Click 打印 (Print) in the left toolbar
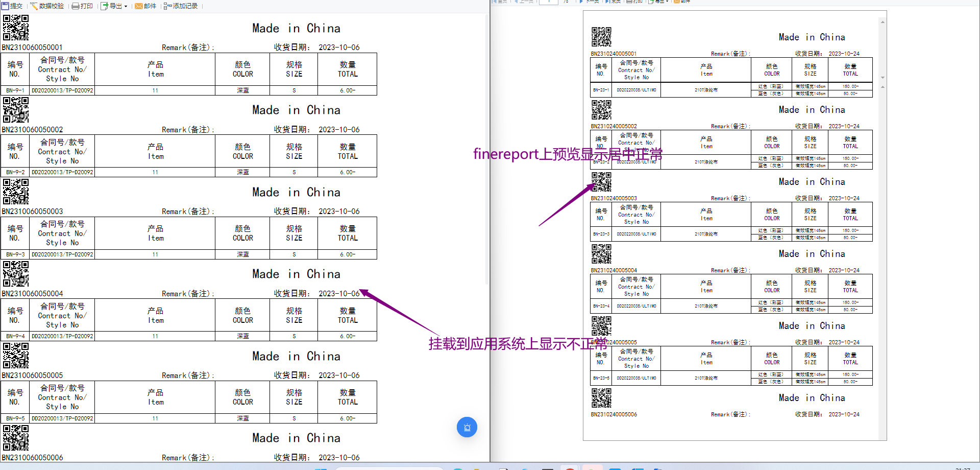Viewport: 980px width, 470px height. tap(82, 6)
